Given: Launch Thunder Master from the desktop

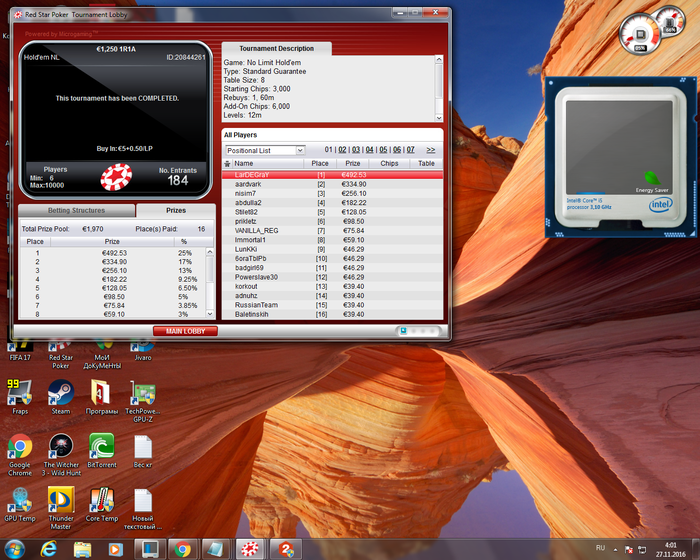Looking at the screenshot, I should point(61,508).
